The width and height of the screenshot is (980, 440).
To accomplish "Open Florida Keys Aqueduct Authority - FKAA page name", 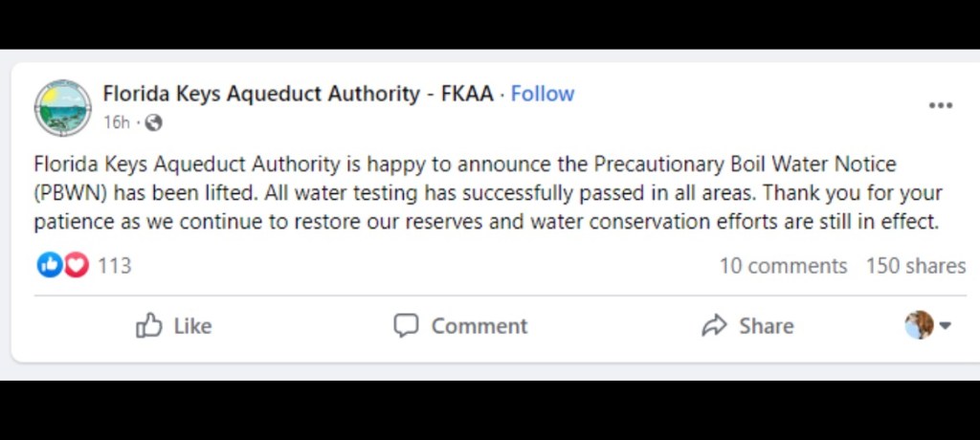I will (x=298, y=94).
